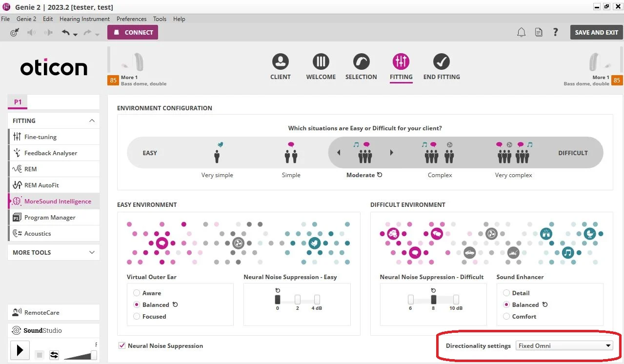Click the CONNECT button
624x364 pixels.
[x=133, y=32]
